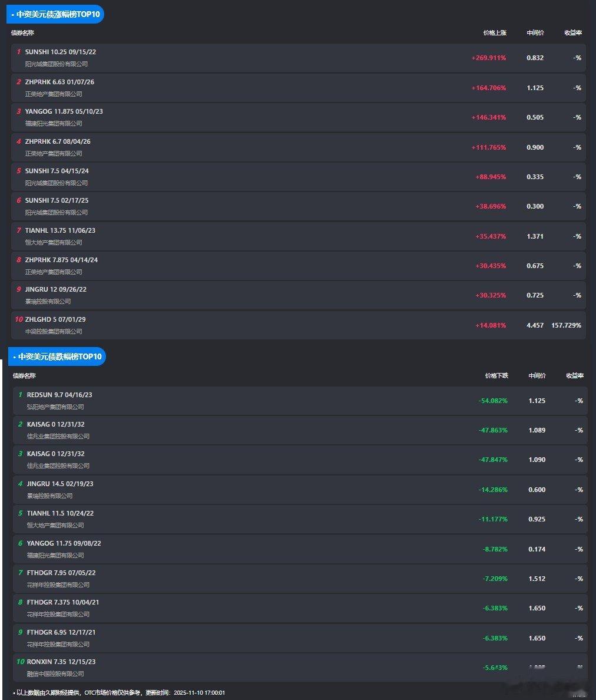This screenshot has height=700, width=596.
Task: Click the TIANHL 11.5 10/24/22 row
Action: pos(60,513)
